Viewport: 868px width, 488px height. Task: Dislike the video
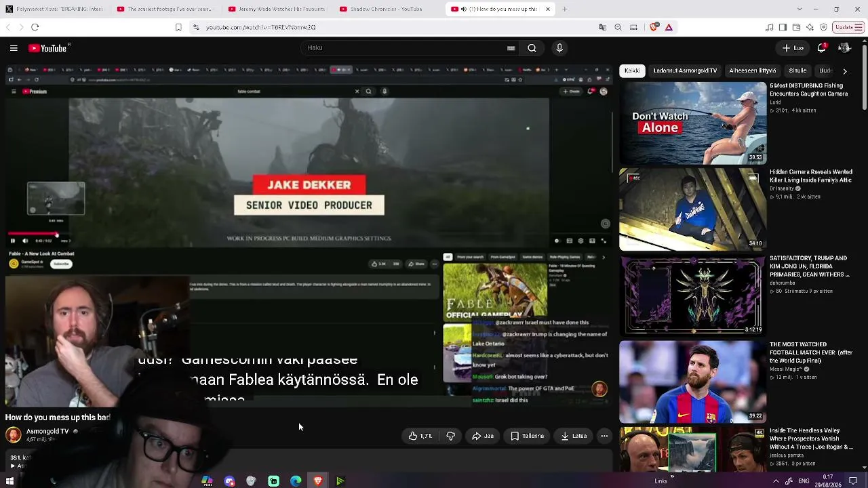[450, 436]
